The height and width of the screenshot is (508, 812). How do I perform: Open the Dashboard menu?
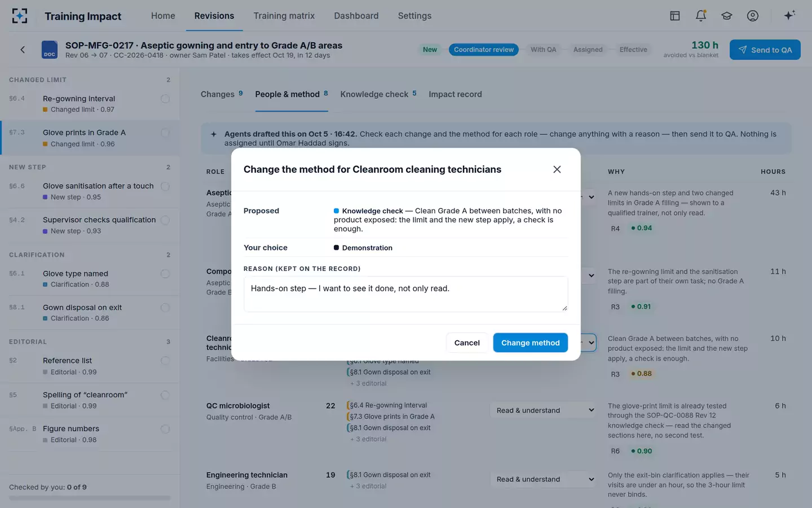pos(356,16)
